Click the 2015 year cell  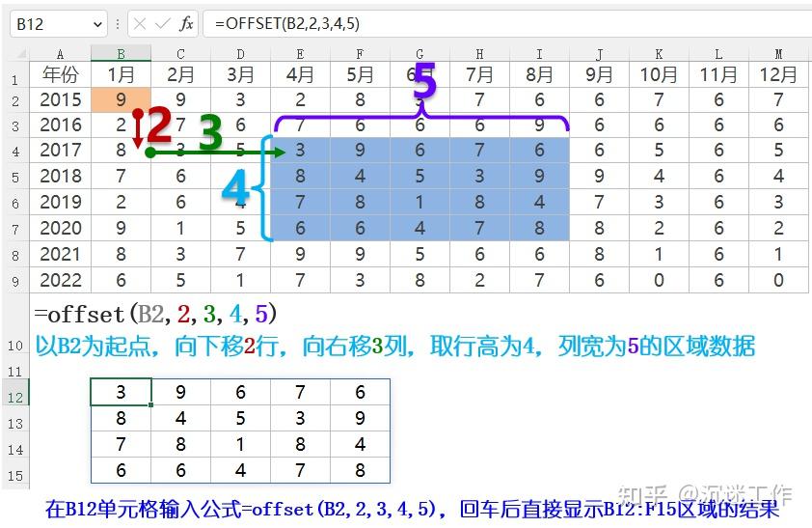tap(60, 99)
